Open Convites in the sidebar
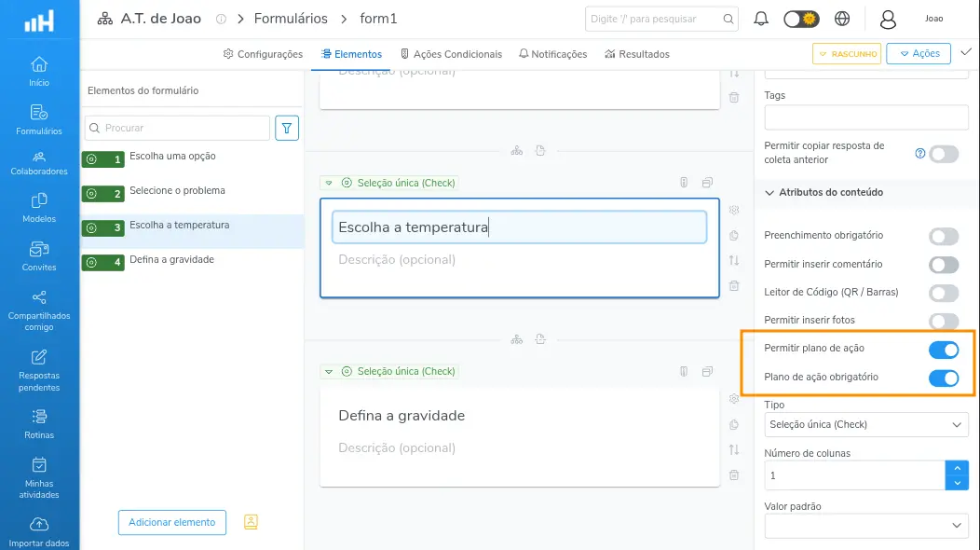 click(39, 256)
